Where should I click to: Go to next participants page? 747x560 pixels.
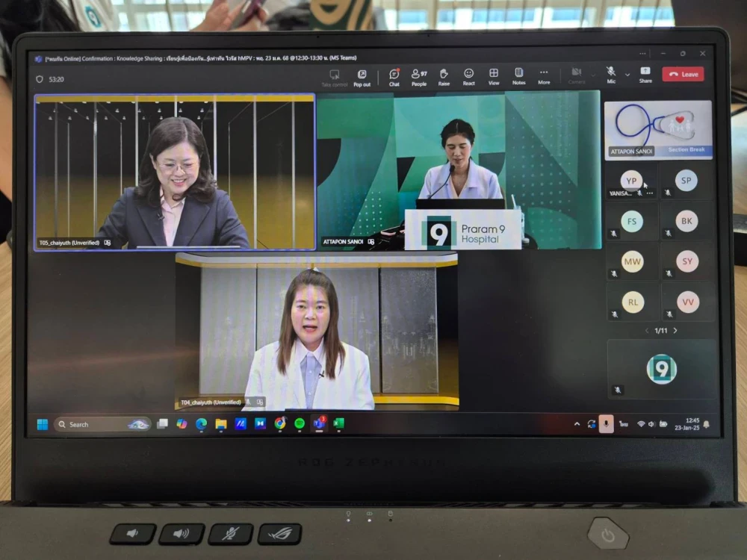tap(675, 331)
